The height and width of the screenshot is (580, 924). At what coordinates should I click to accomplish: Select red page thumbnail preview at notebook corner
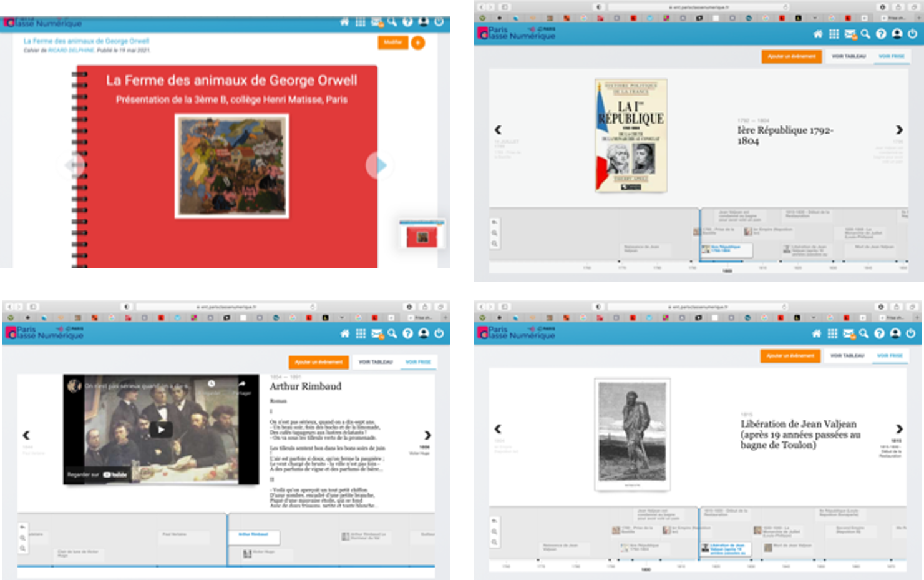422,236
